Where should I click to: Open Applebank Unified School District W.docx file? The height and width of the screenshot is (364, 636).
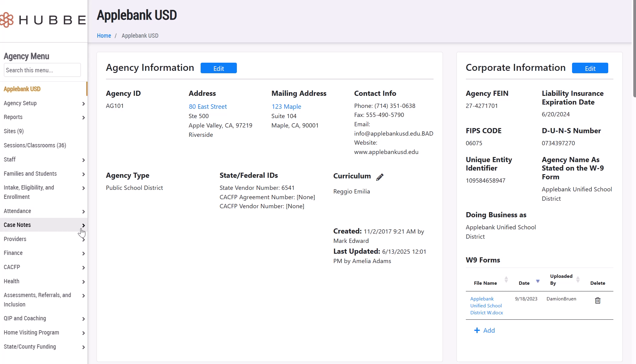(x=486, y=306)
